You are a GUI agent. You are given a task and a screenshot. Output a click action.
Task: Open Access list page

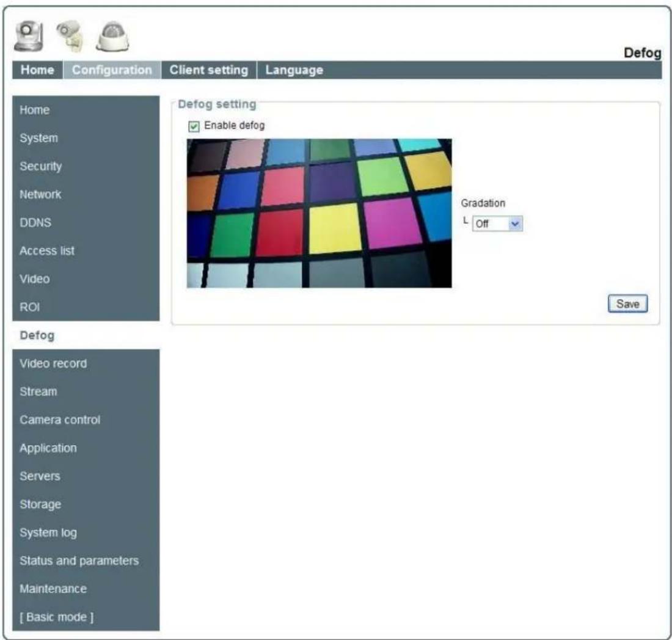point(86,250)
